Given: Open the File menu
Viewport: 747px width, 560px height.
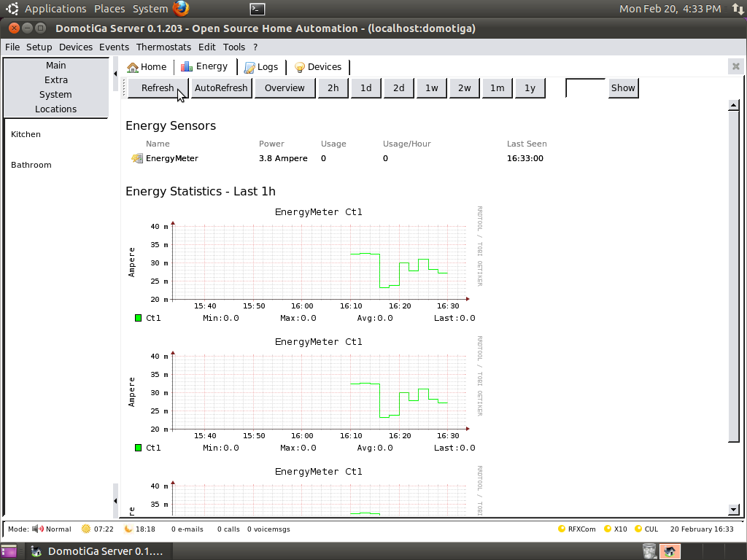Looking at the screenshot, I should click(12, 47).
